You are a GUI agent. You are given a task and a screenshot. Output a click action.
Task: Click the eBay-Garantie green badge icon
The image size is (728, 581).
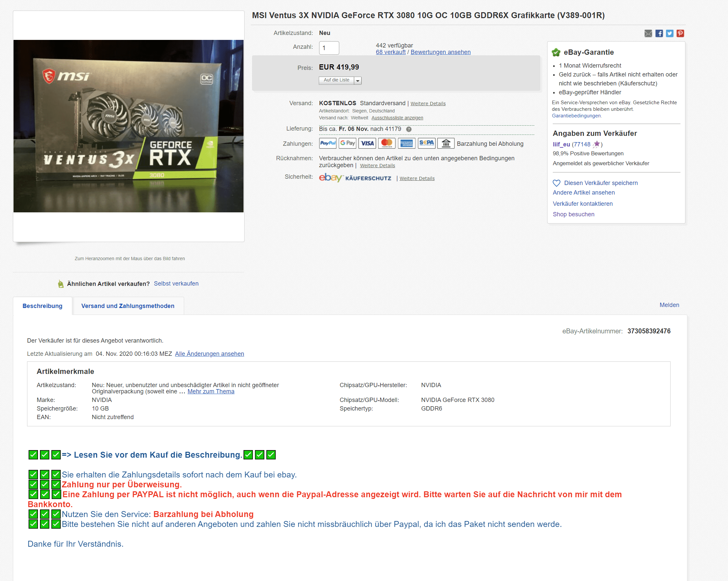556,52
